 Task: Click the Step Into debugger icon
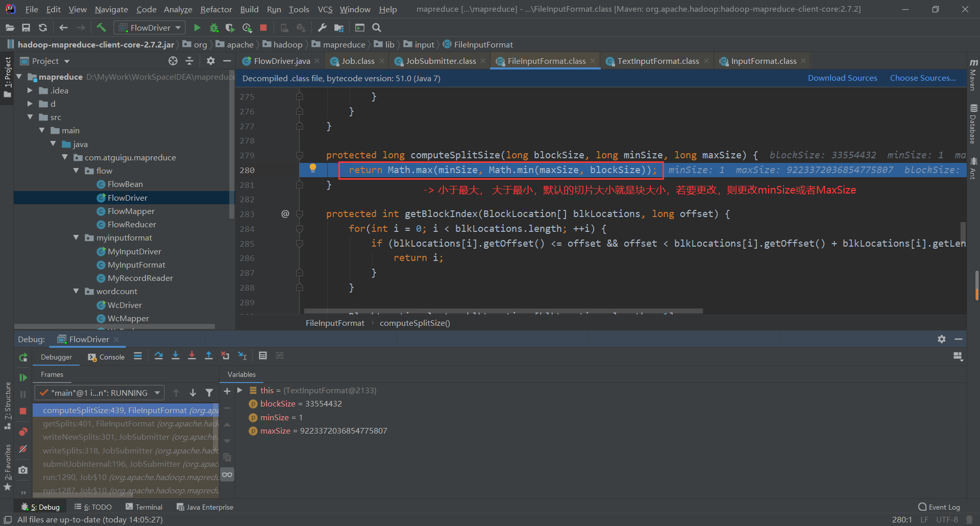pyautogui.click(x=176, y=355)
